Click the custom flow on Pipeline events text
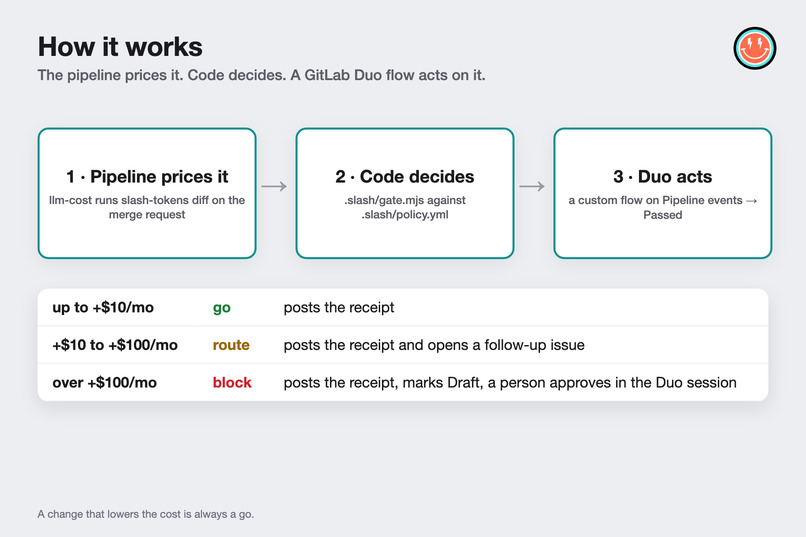806x537 pixels. pos(663,207)
